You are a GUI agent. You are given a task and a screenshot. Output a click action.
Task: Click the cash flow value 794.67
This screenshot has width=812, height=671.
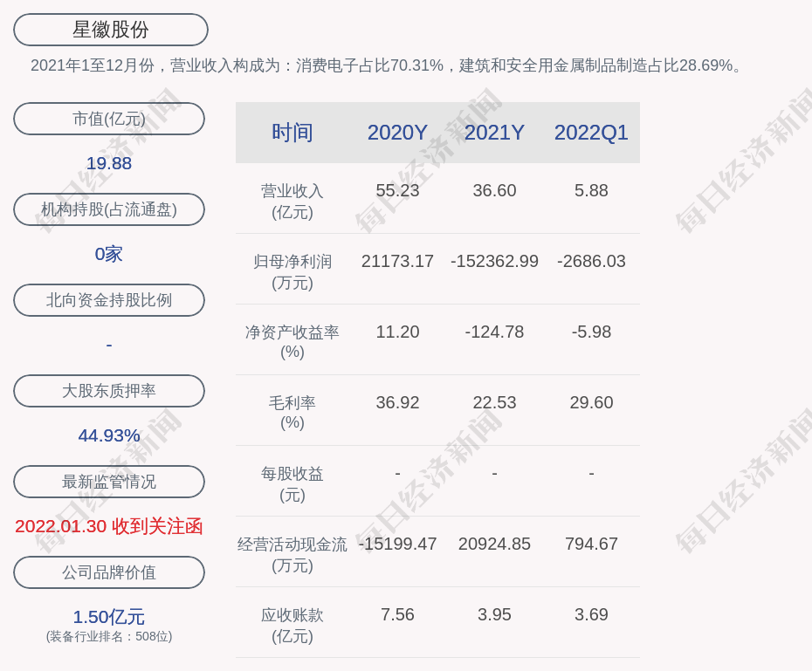[591, 544]
